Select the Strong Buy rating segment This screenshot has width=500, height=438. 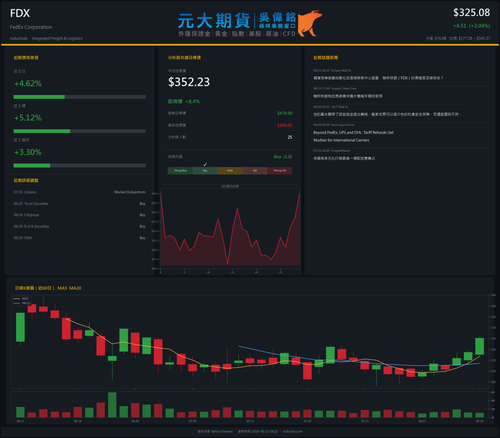[x=180, y=171]
